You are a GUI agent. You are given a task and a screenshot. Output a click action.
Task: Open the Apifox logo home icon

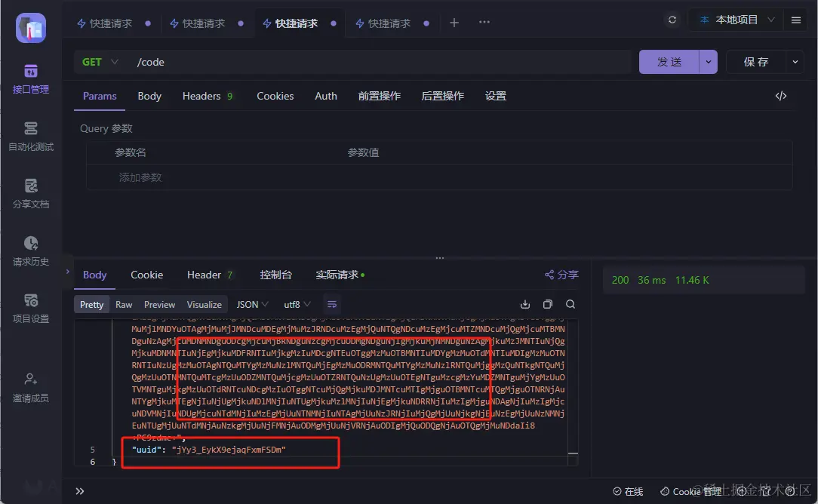31,28
